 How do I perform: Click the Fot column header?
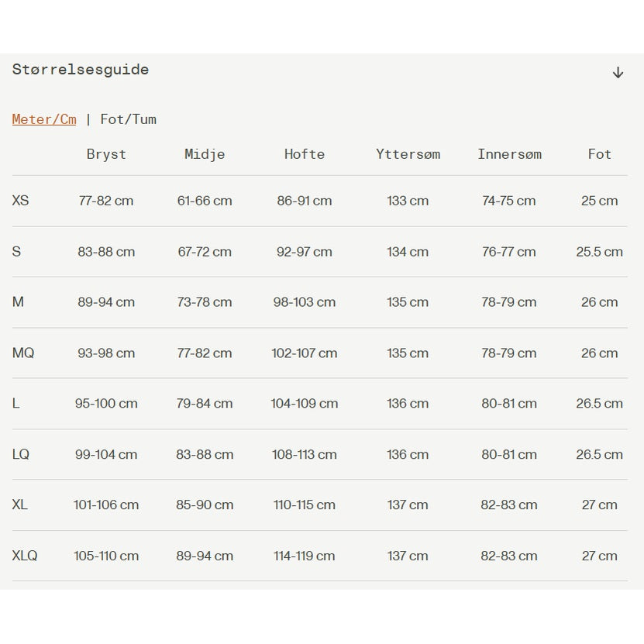coord(599,154)
